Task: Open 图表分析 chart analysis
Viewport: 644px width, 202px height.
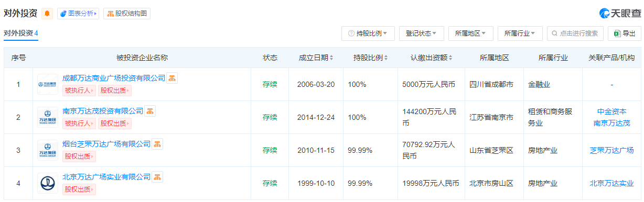Action: click(x=78, y=14)
